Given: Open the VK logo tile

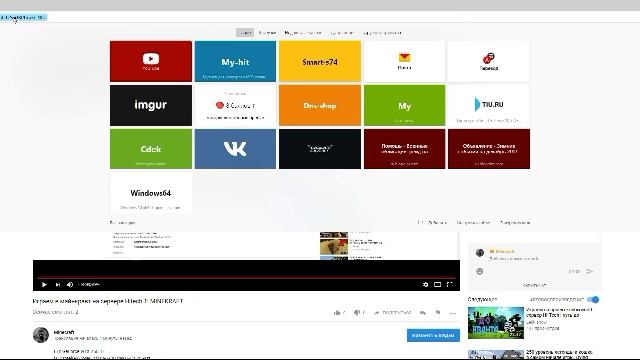Looking at the screenshot, I should [235, 149].
